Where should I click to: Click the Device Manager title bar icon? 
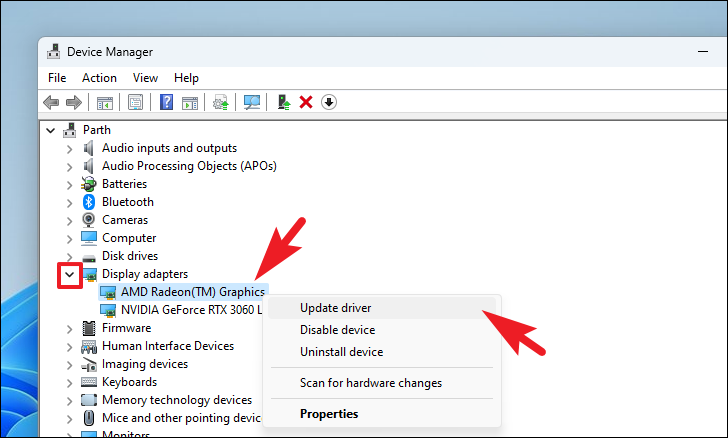pyautogui.click(x=54, y=52)
